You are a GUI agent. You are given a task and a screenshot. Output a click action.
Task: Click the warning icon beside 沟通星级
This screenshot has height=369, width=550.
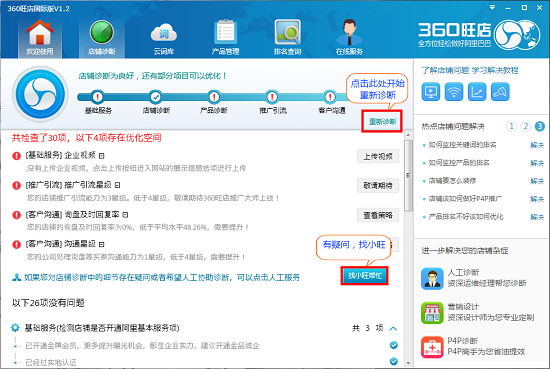click(x=16, y=244)
